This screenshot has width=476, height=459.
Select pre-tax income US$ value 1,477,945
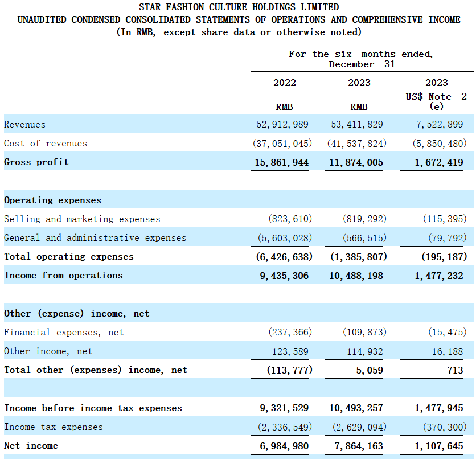[x=439, y=408]
